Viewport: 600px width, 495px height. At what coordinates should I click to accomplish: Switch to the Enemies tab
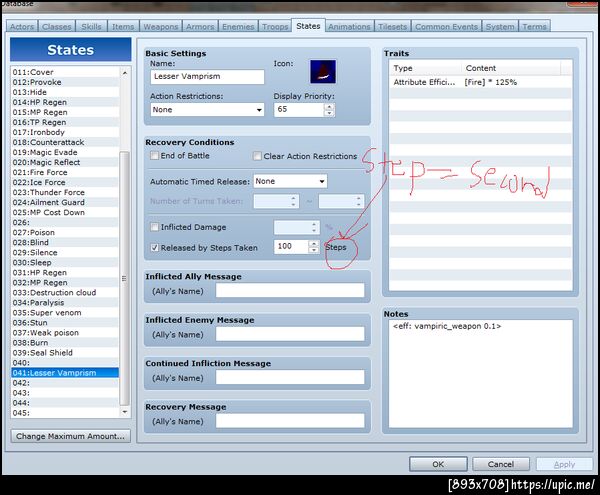coord(238,26)
